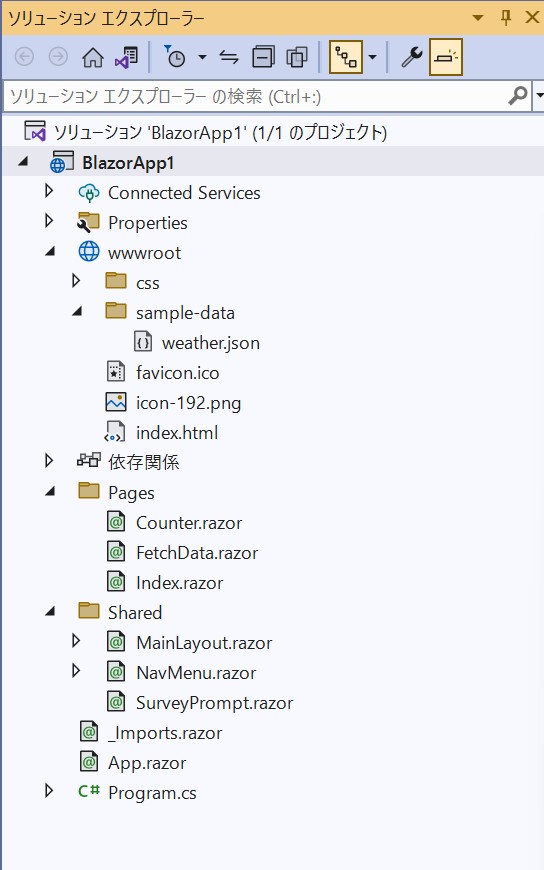Expand the Properties node
Screen dimensions: 544x870
click(x=49, y=221)
